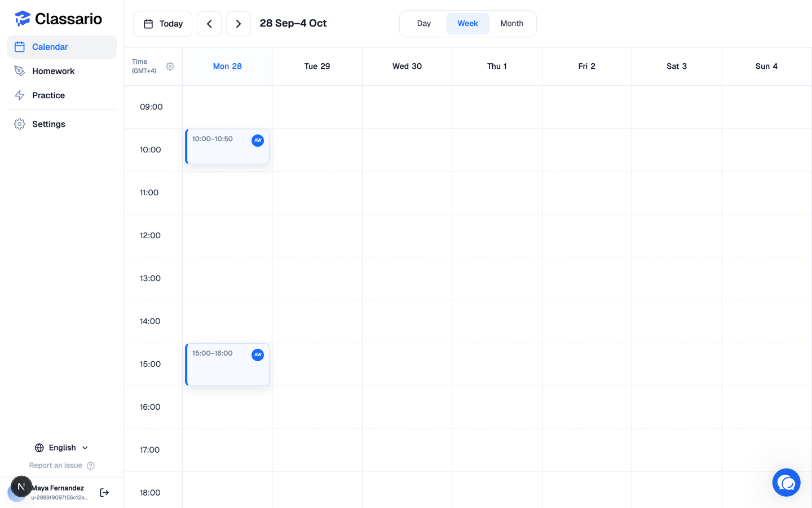Click the Classario graduation cap logo
Viewport: 812px width, 508px height.
point(23,19)
